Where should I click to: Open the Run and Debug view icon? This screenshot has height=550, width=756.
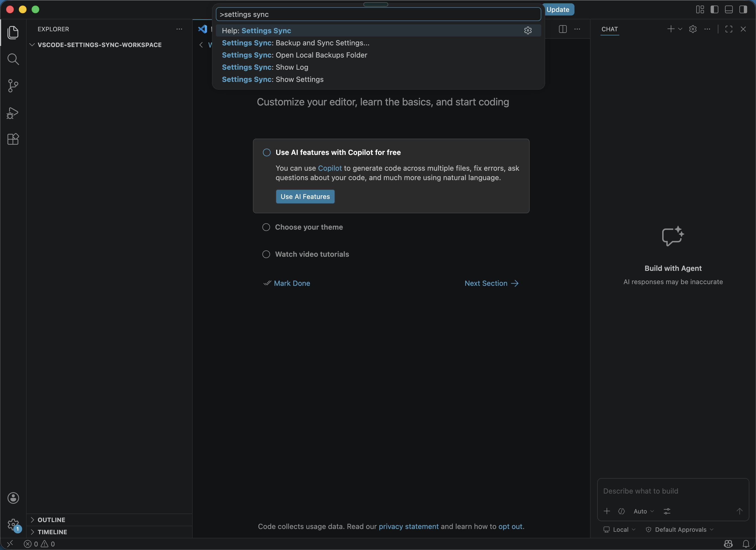[x=13, y=113]
